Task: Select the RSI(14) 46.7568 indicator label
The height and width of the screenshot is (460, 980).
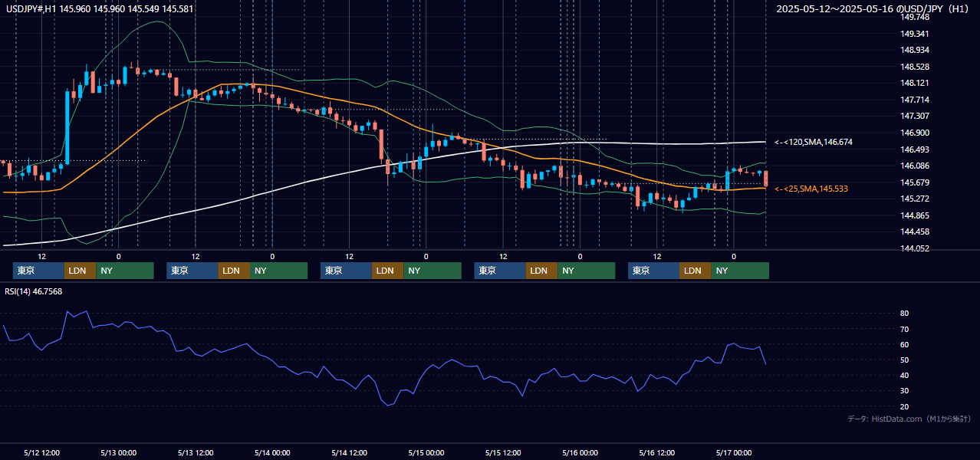Action: pyautogui.click(x=34, y=291)
